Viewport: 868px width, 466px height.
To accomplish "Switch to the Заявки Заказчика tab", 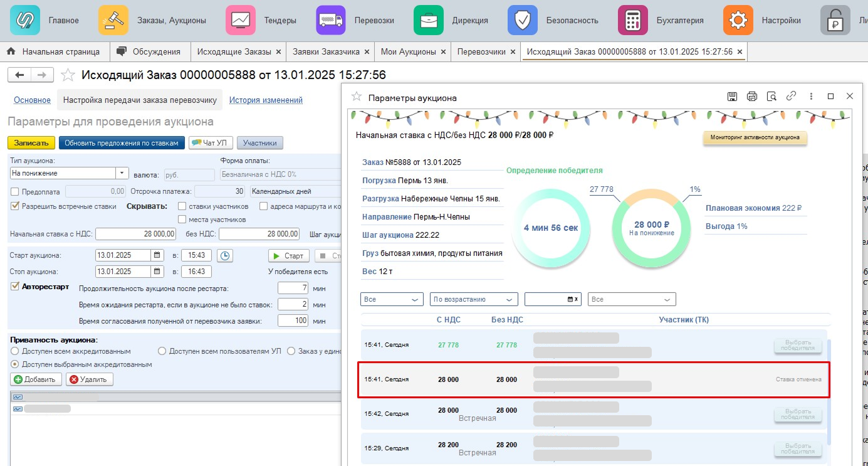I will pyautogui.click(x=326, y=52).
